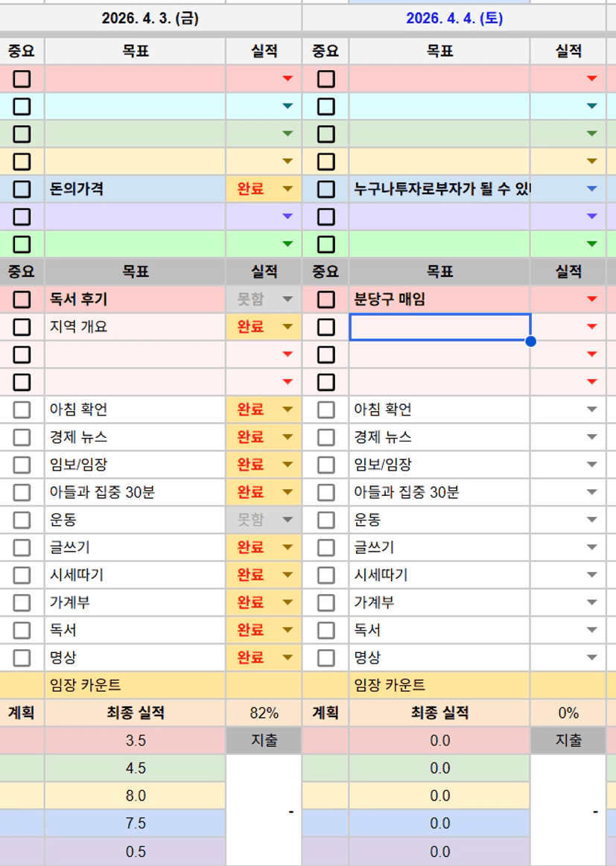The height and width of the screenshot is (866, 616).
Task: Open the 못함 dropdown for 독서 후기
Action: (288, 299)
